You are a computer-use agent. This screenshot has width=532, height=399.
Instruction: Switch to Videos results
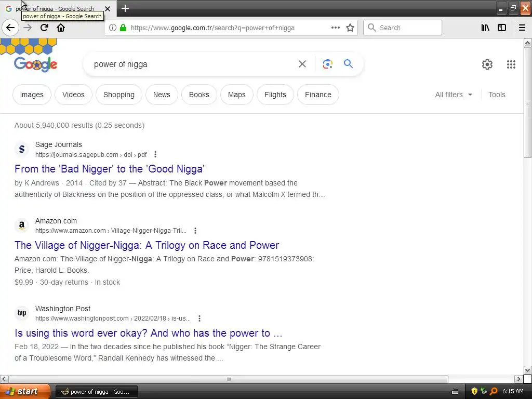click(73, 95)
